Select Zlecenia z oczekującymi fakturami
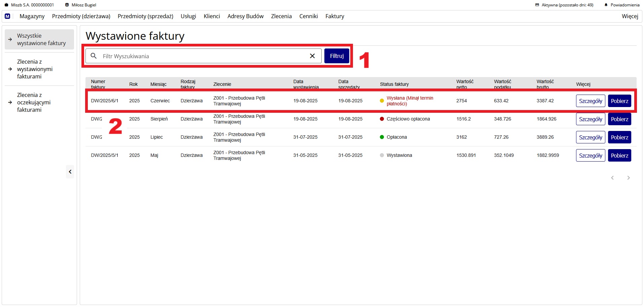This screenshot has height=307, width=644. pyautogui.click(x=34, y=102)
